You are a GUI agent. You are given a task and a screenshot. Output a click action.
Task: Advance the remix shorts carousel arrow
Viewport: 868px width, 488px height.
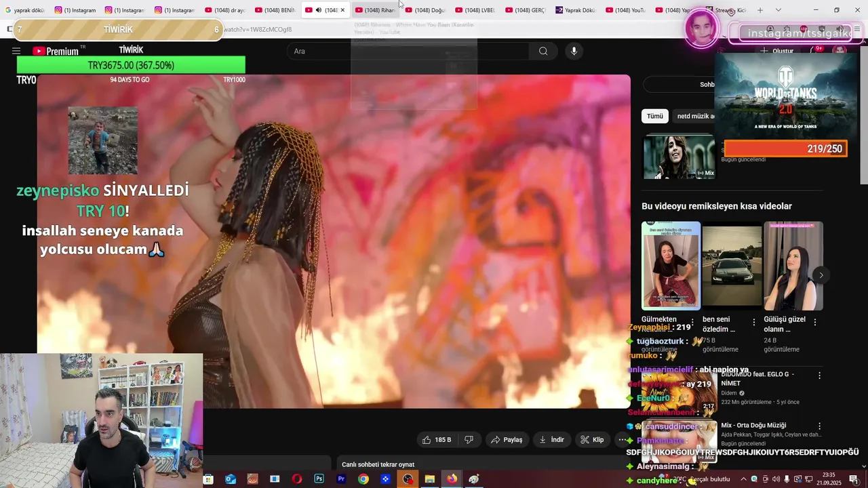(821, 275)
